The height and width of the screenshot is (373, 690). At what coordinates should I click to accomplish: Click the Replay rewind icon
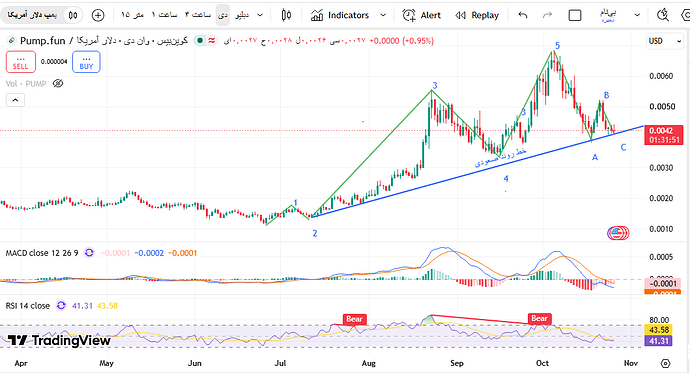click(x=460, y=15)
